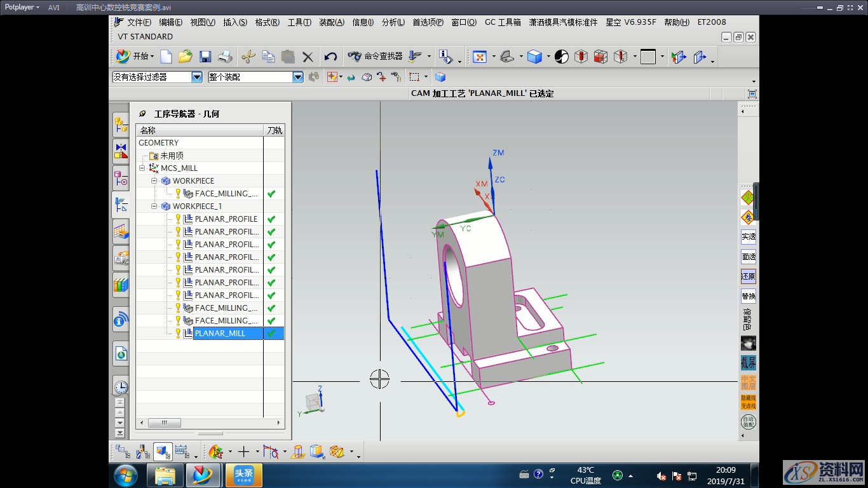
Task: Open the 分析(L) menu
Action: point(393,22)
